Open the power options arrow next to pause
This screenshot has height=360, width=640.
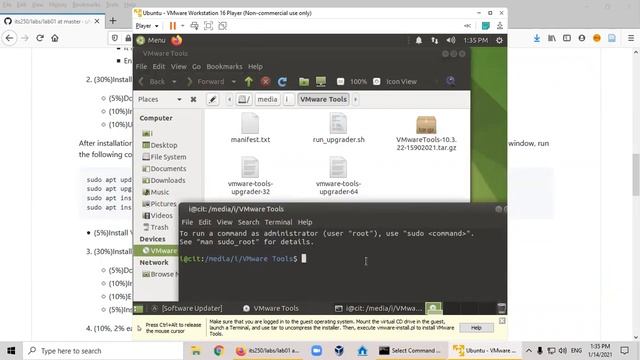182,26
